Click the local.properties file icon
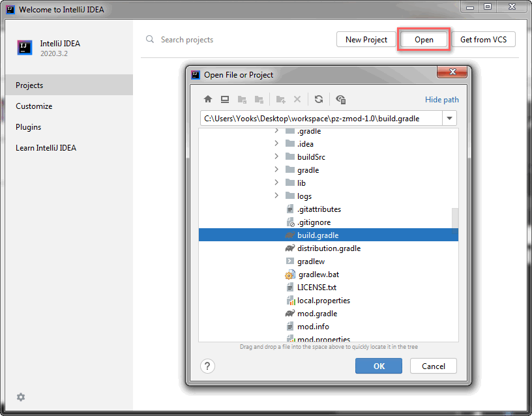 pos(290,301)
